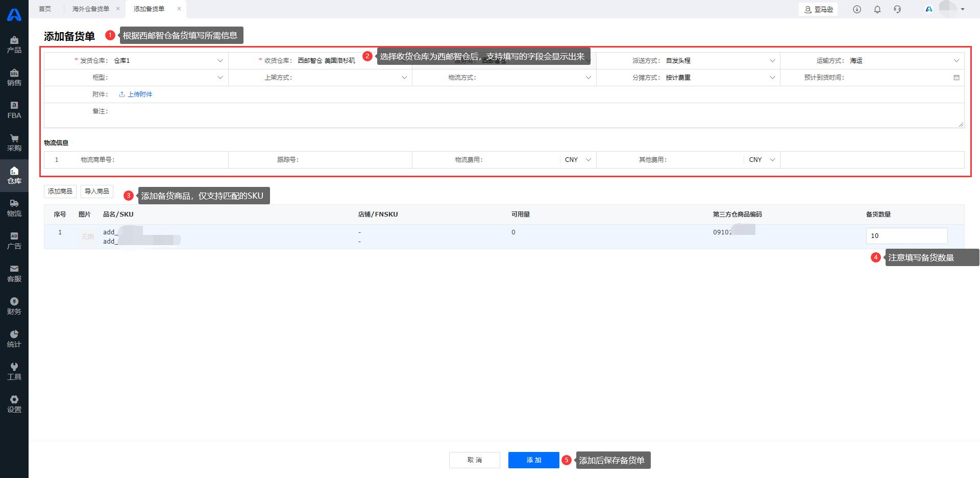Click the 其他费用 amount field
The width and height of the screenshot is (980, 478).
(706, 160)
